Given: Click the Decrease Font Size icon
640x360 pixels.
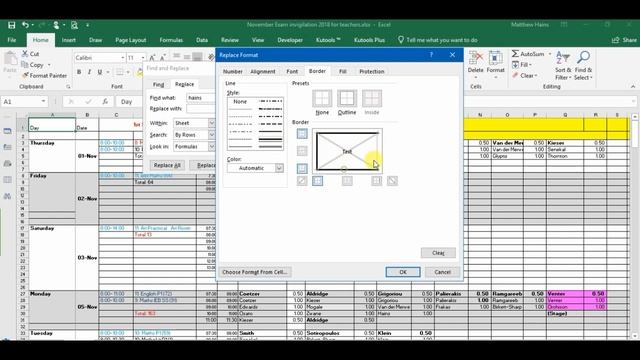Looking at the screenshot, I should 162,58.
